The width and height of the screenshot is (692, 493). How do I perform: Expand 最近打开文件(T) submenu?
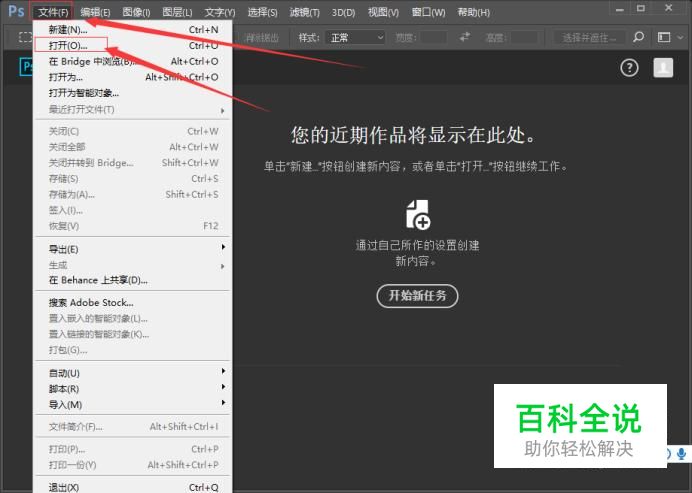[x=133, y=109]
